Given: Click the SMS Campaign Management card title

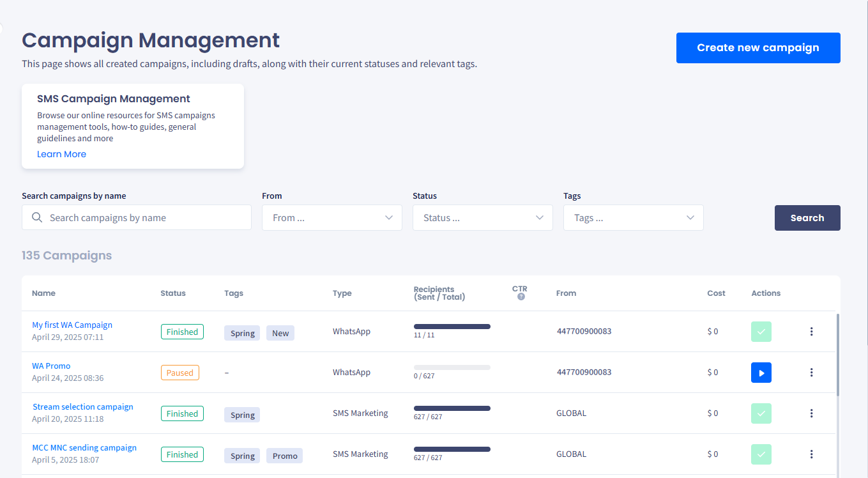Looking at the screenshot, I should point(114,99).
